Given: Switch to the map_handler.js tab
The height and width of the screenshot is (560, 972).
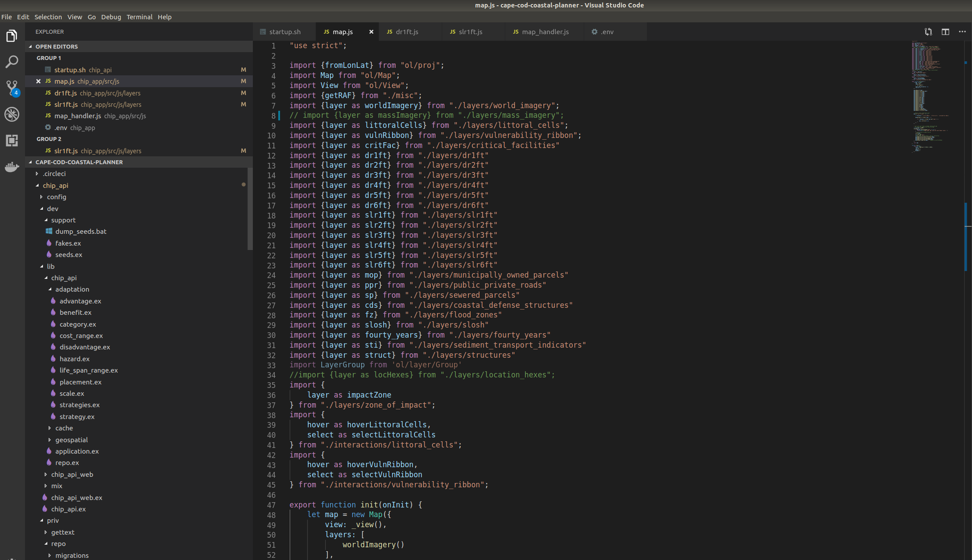Looking at the screenshot, I should (545, 32).
